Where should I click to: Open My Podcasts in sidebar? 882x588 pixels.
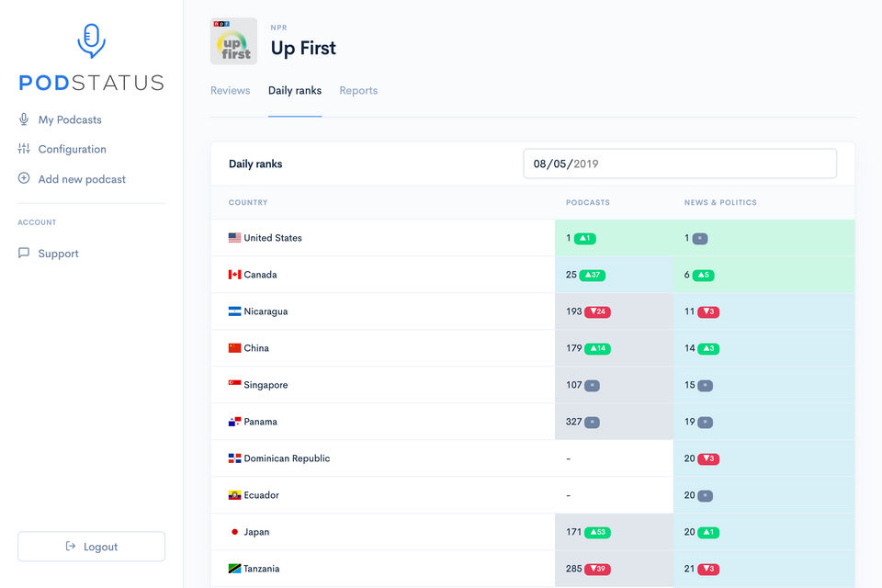point(70,119)
